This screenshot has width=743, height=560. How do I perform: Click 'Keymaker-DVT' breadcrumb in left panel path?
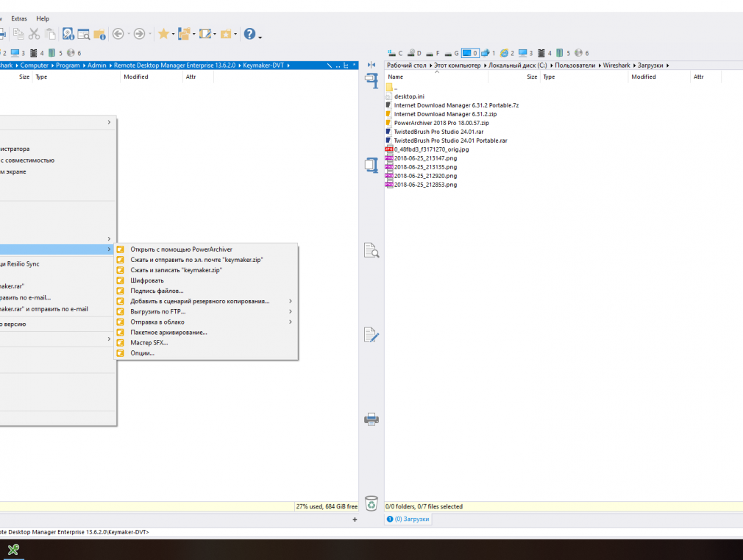263,65
